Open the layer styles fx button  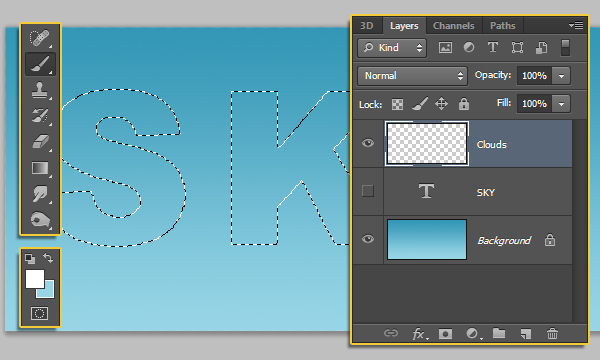(420, 334)
